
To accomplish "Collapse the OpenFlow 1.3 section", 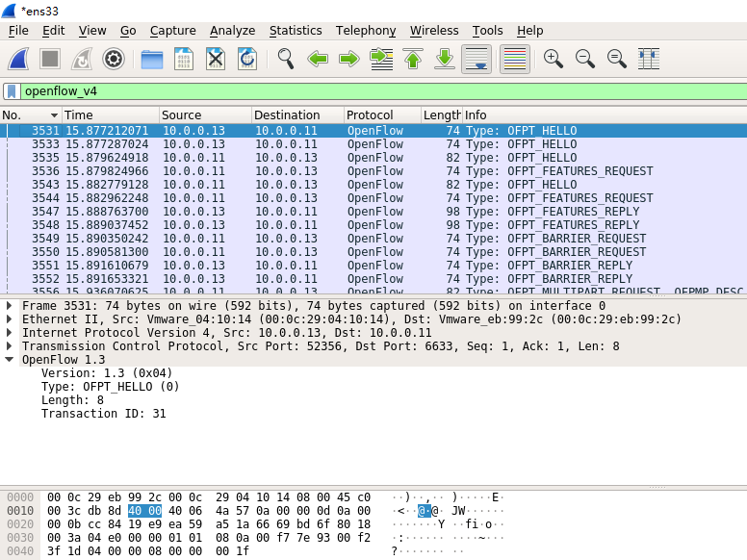I will click(9, 360).
